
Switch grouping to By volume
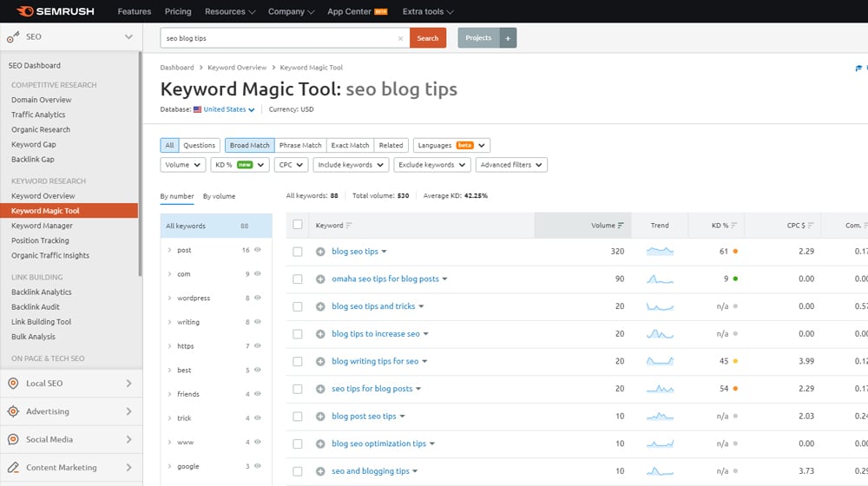tap(220, 196)
